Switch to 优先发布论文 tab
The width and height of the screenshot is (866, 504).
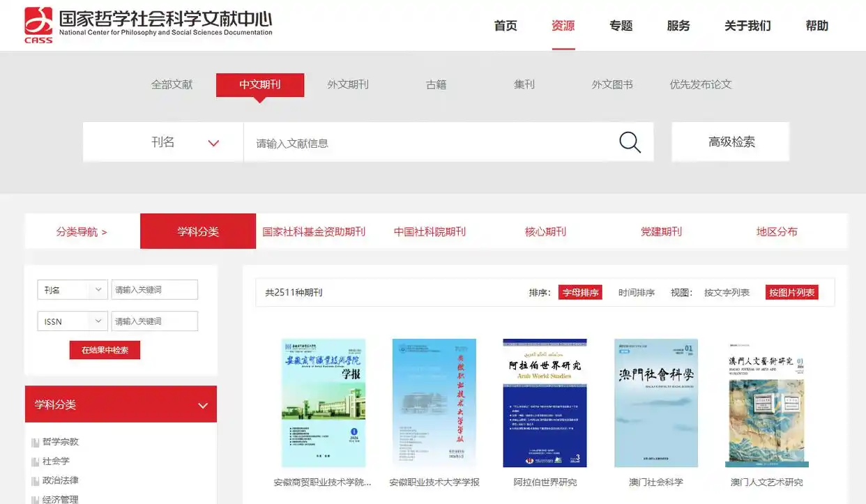[x=701, y=84]
